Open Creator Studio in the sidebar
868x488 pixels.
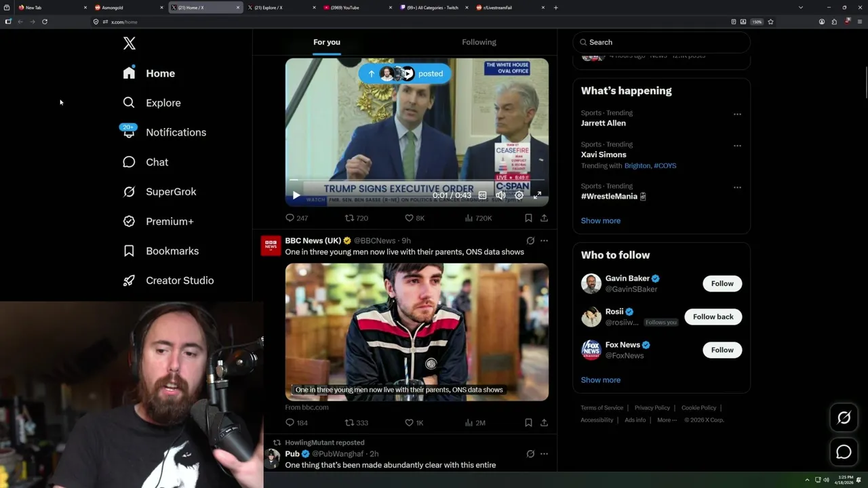click(x=168, y=281)
